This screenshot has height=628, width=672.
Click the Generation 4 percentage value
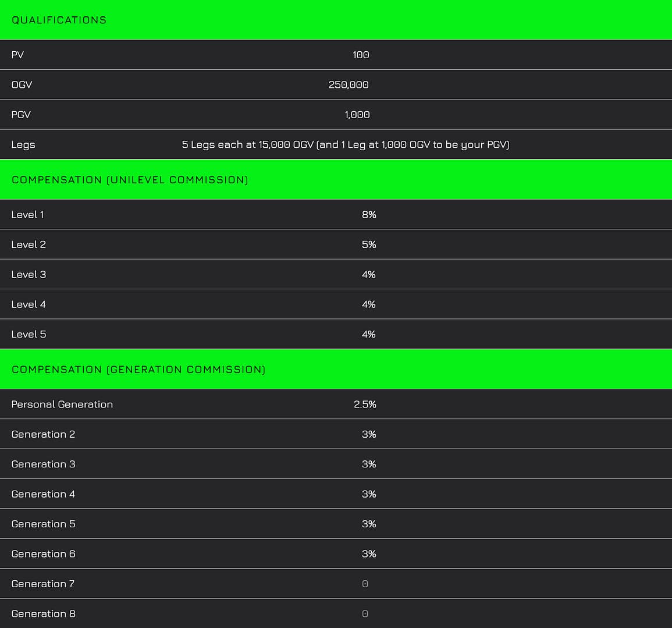tap(369, 494)
